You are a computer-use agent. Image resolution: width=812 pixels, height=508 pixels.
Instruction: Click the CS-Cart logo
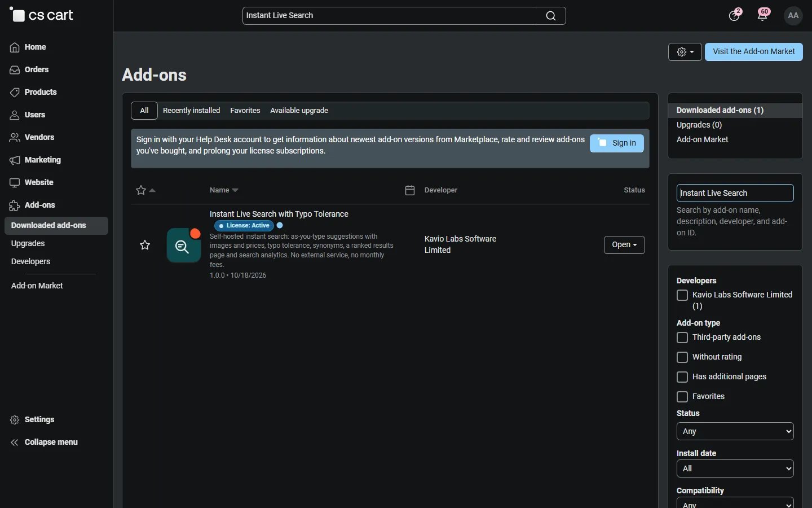[x=41, y=15]
